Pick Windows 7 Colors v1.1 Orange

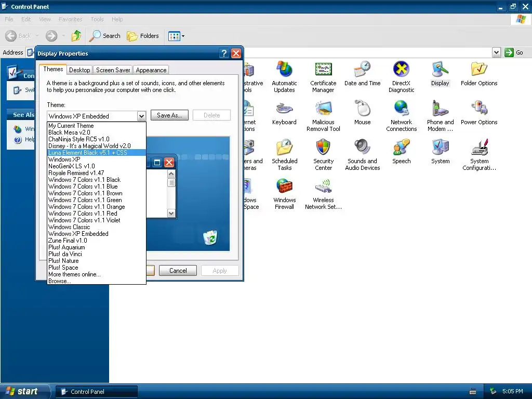96,207
